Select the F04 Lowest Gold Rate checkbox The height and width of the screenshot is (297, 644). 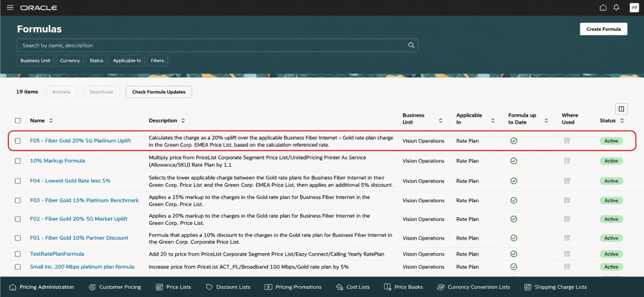[x=17, y=181]
